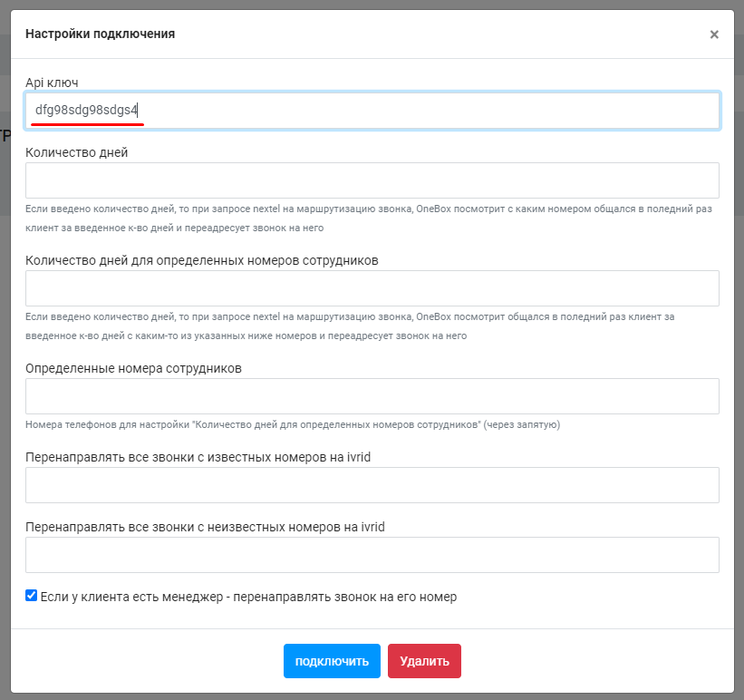Close the Настройки подключения dialog

(714, 34)
